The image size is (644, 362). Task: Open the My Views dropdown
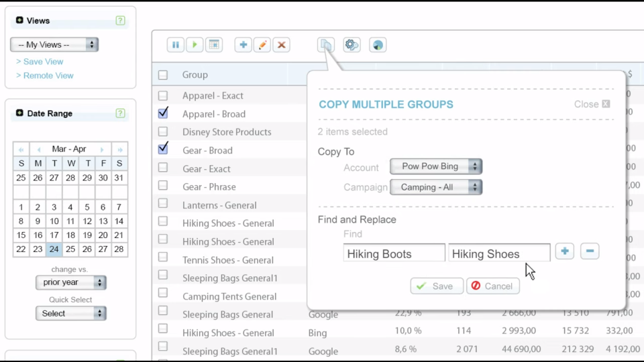pyautogui.click(x=54, y=45)
